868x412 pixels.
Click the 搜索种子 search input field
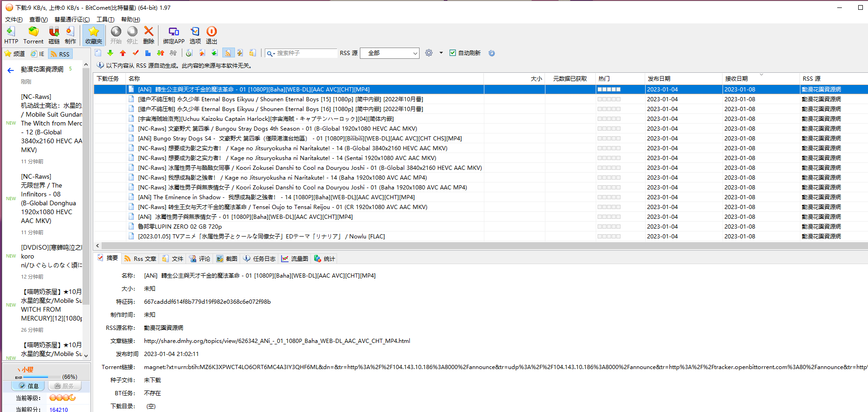click(306, 53)
